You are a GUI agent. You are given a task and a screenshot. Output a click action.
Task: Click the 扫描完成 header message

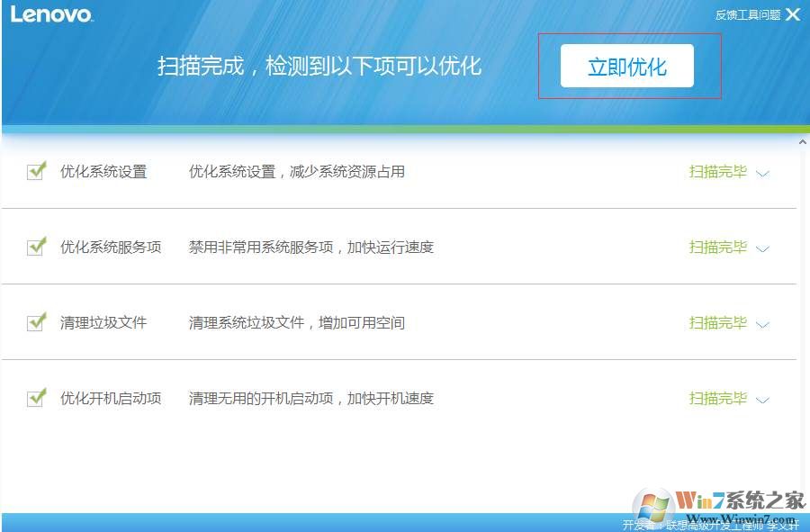click(319, 67)
